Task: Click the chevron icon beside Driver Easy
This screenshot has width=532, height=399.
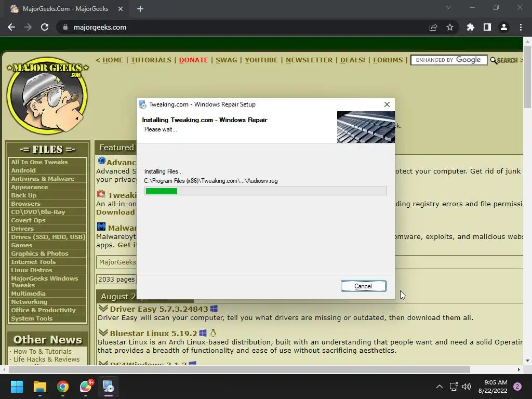Action: pos(103,309)
